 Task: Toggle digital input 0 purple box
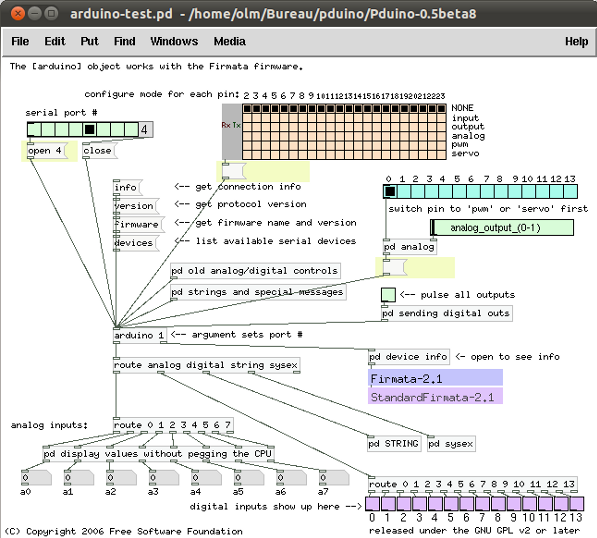pyautogui.click(x=373, y=504)
